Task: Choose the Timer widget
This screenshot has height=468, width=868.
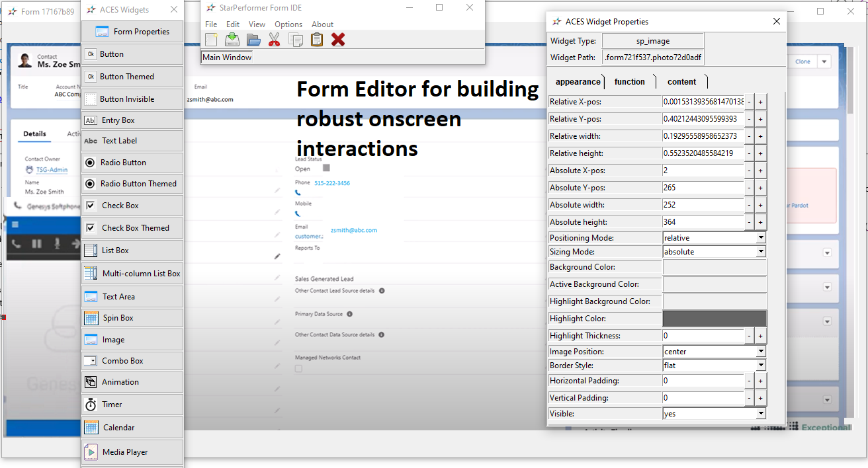Action: click(132, 405)
